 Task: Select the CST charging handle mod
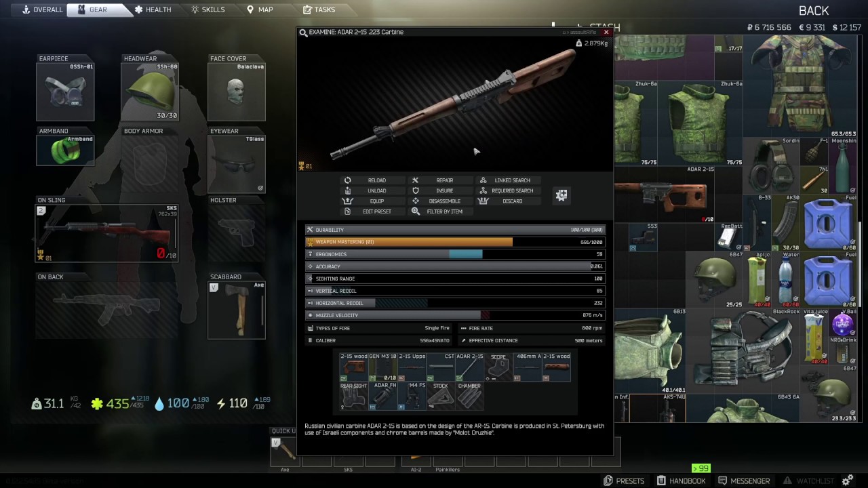441,367
